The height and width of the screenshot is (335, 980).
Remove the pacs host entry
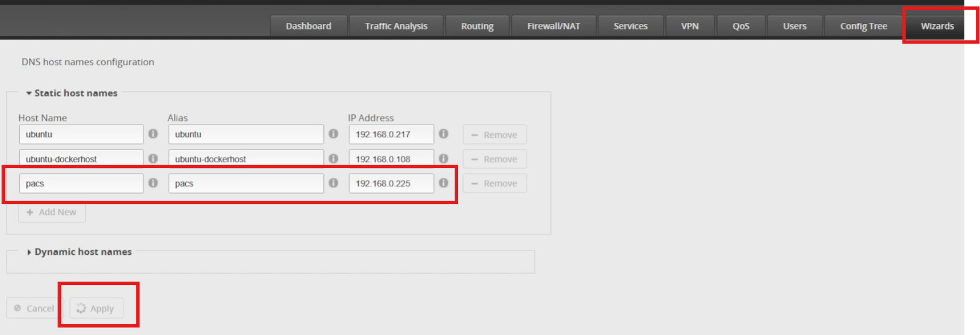click(494, 183)
